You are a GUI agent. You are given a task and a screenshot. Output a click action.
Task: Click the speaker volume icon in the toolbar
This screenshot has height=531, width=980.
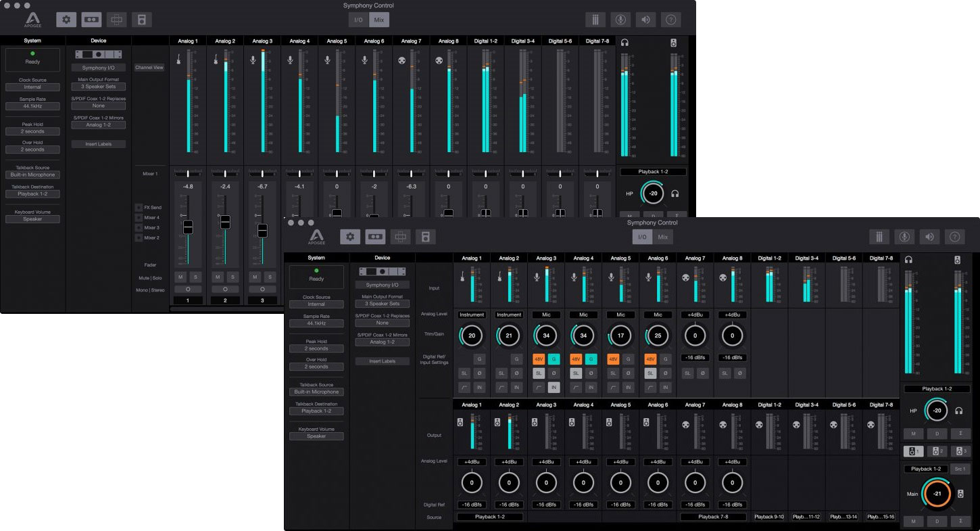(929, 237)
